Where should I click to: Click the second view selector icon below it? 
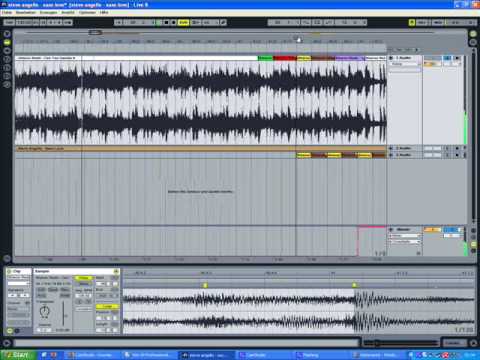[x=473, y=42]
